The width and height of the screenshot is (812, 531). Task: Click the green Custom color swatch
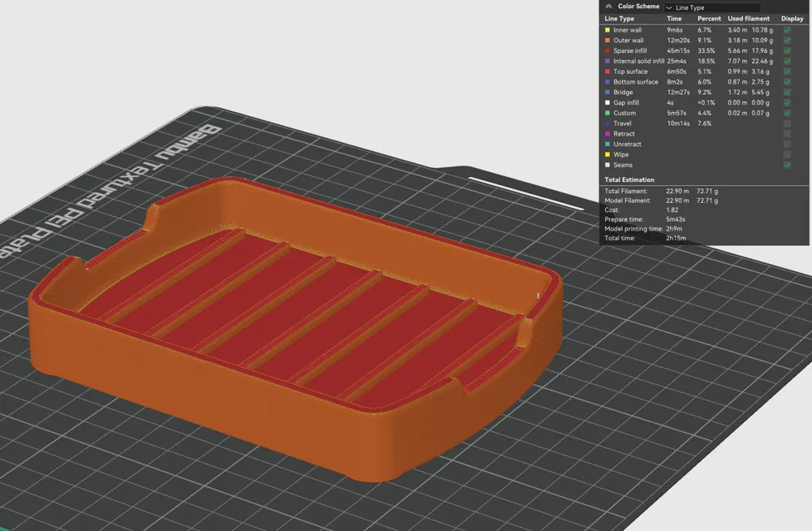(607, 113)
